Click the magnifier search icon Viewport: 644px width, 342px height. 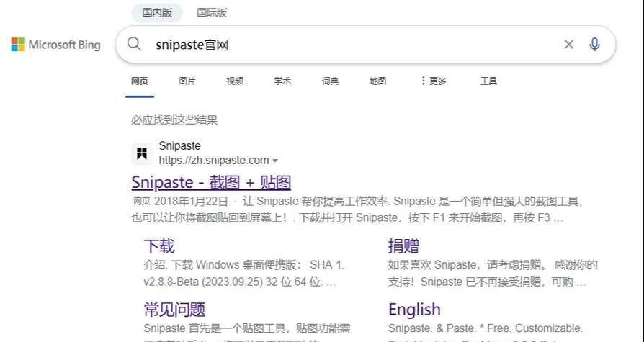point(134,44)
